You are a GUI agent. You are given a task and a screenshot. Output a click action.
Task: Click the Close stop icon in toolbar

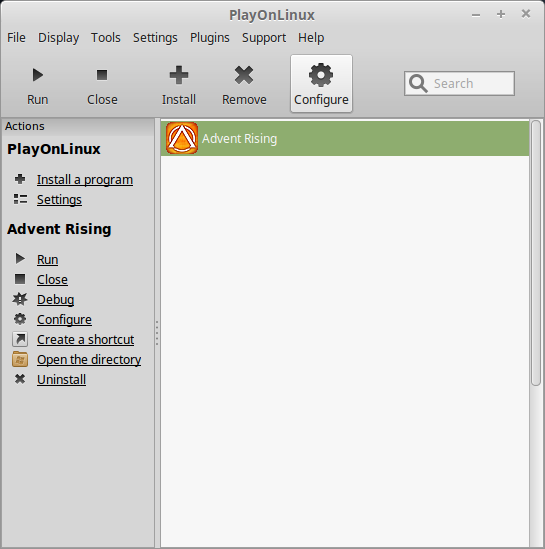pos(102,75)
